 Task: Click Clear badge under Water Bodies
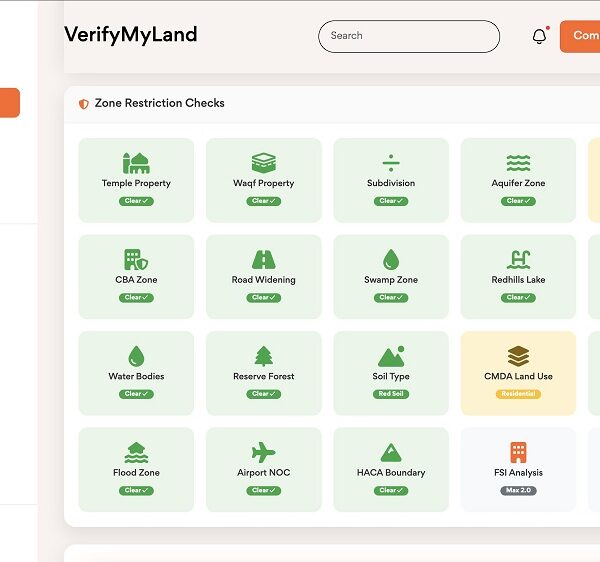136,394
